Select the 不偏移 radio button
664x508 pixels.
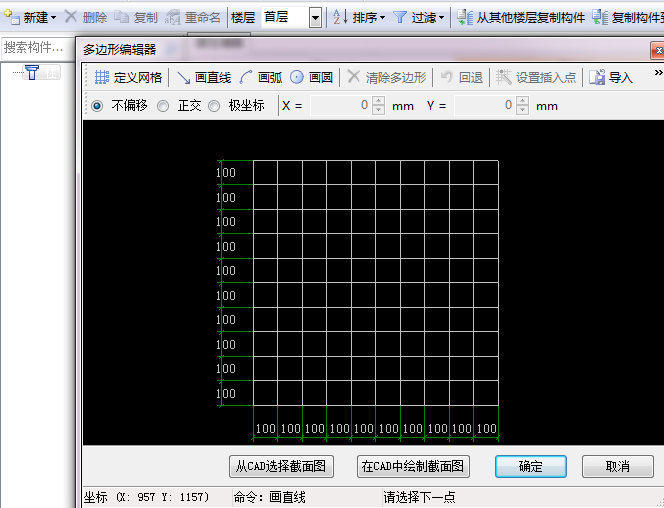[x=97, y=105]
